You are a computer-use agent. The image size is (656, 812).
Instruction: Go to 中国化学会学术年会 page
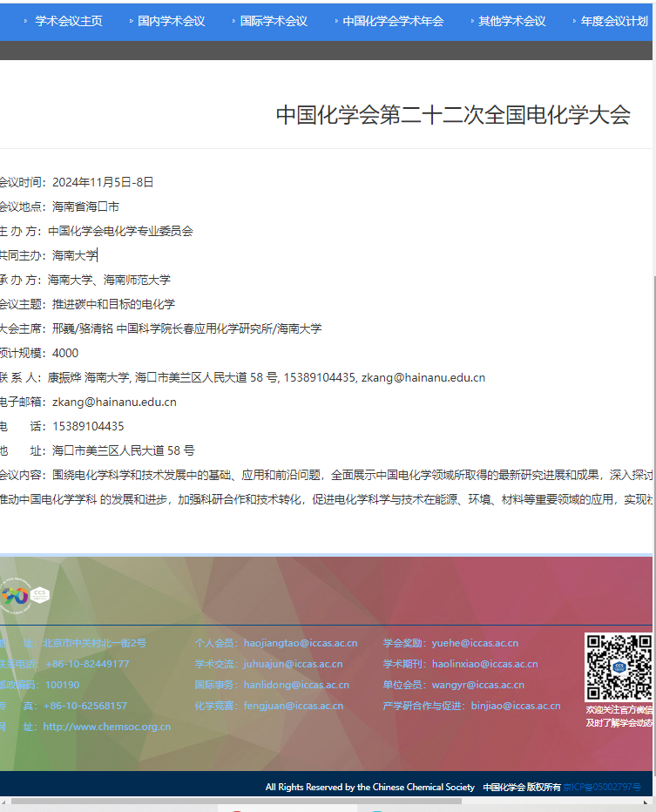393,21
